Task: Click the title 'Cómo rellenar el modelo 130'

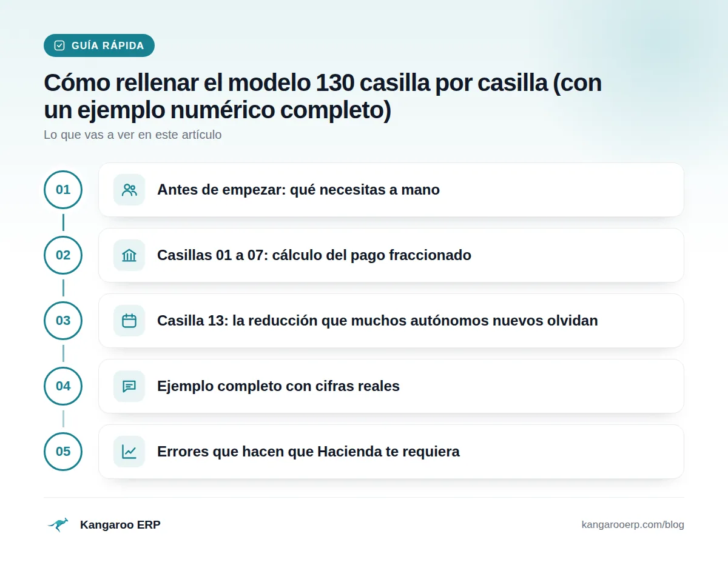Action: 323,97
